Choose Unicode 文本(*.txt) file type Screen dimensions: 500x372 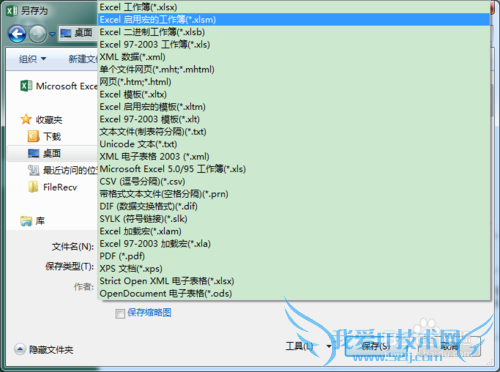coord(294,144)
